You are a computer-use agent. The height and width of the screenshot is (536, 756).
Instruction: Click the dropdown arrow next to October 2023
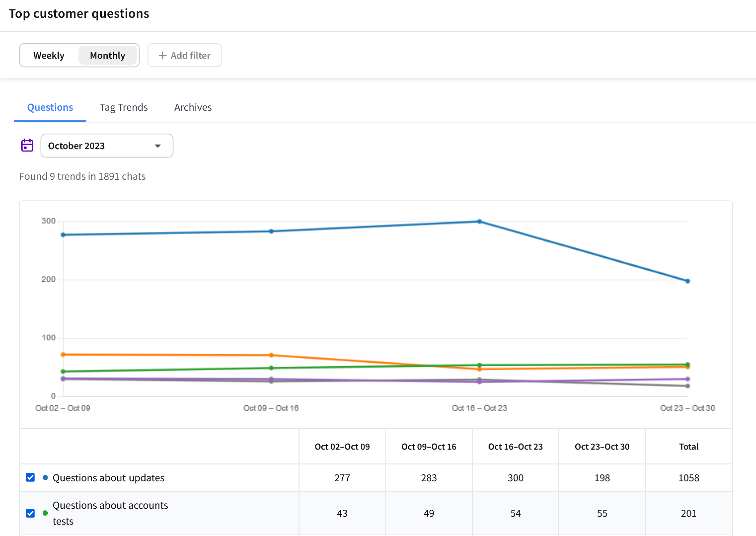[x=158, y=146]
